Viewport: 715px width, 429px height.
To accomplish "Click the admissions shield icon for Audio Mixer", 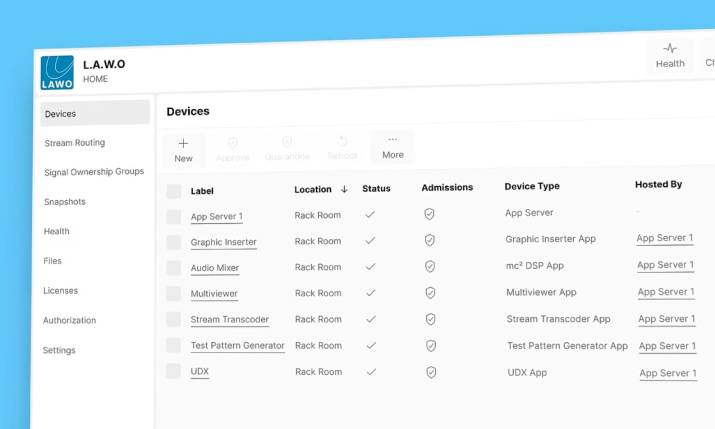I will [429, 266].
